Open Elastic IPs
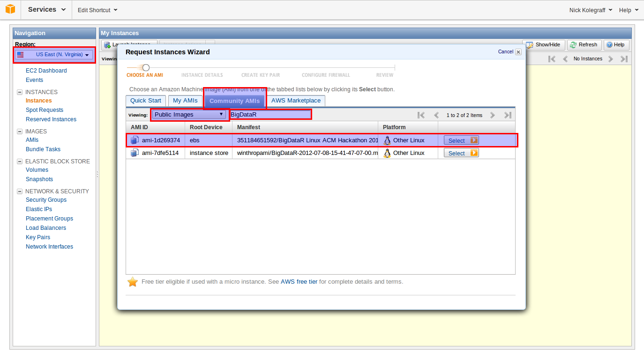 point(39,209)
